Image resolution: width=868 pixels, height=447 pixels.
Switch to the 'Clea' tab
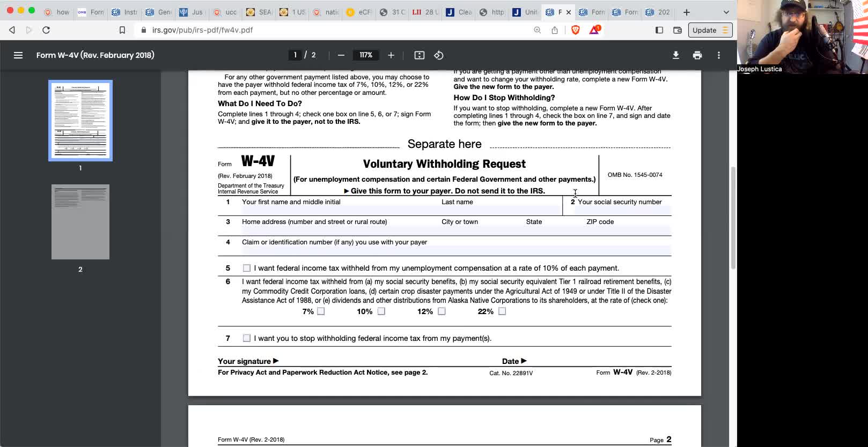(459, 12)
